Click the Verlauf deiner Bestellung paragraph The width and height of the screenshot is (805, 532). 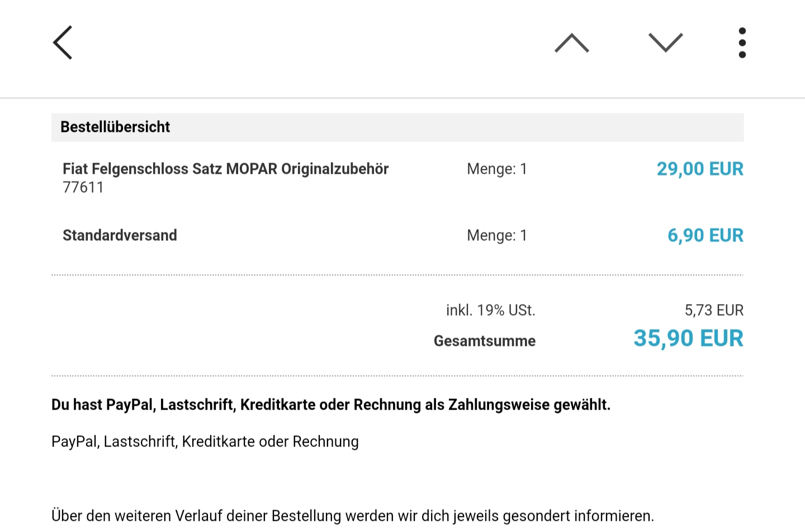(352, 515)
